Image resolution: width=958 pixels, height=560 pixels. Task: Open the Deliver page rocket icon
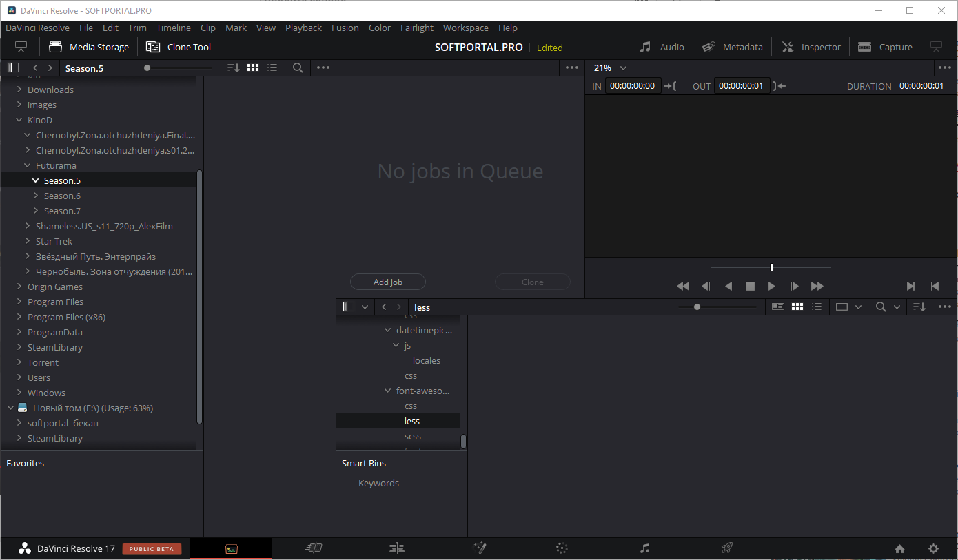coord(726,548)
